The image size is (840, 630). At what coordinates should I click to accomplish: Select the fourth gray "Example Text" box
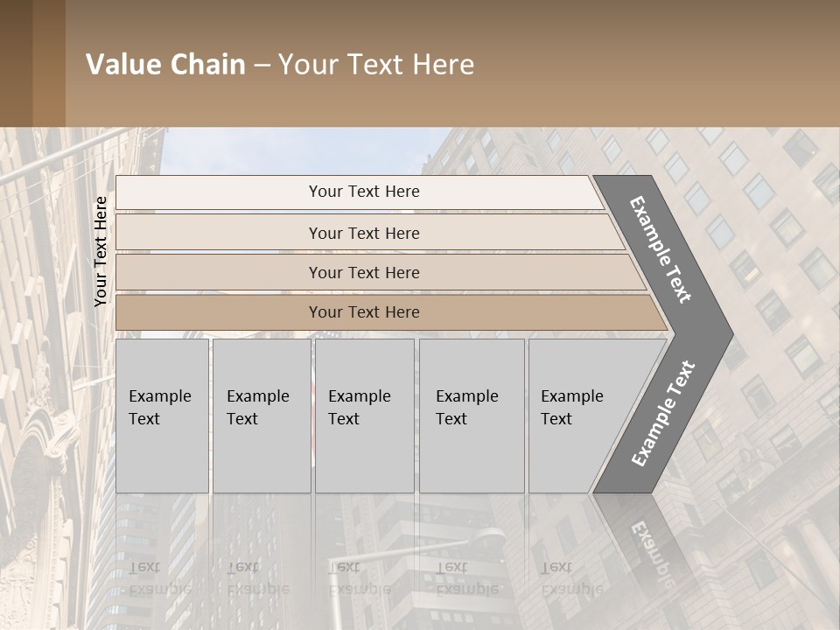471,416
